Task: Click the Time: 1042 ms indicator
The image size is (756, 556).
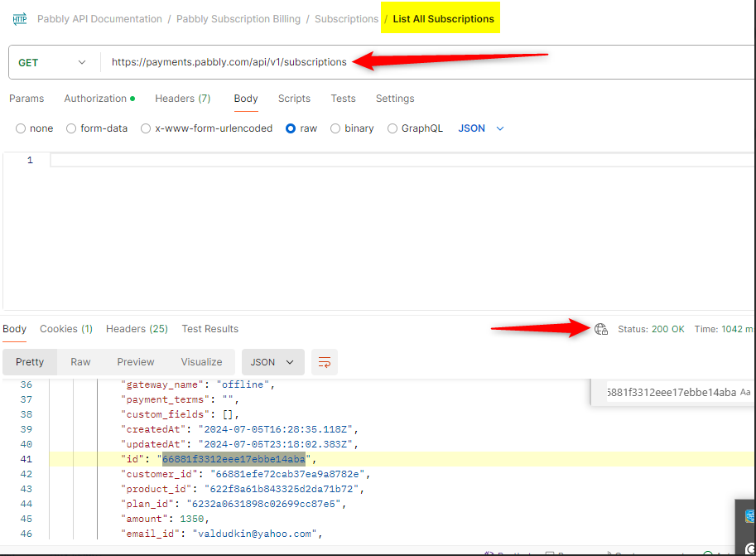Action: (725, 329)
